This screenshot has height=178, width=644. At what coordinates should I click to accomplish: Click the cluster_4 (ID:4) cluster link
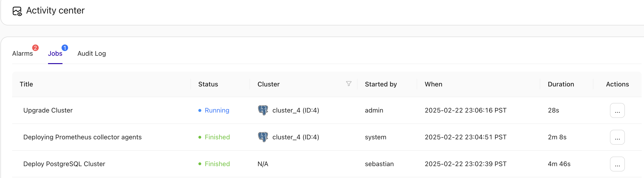coord(295,110)
